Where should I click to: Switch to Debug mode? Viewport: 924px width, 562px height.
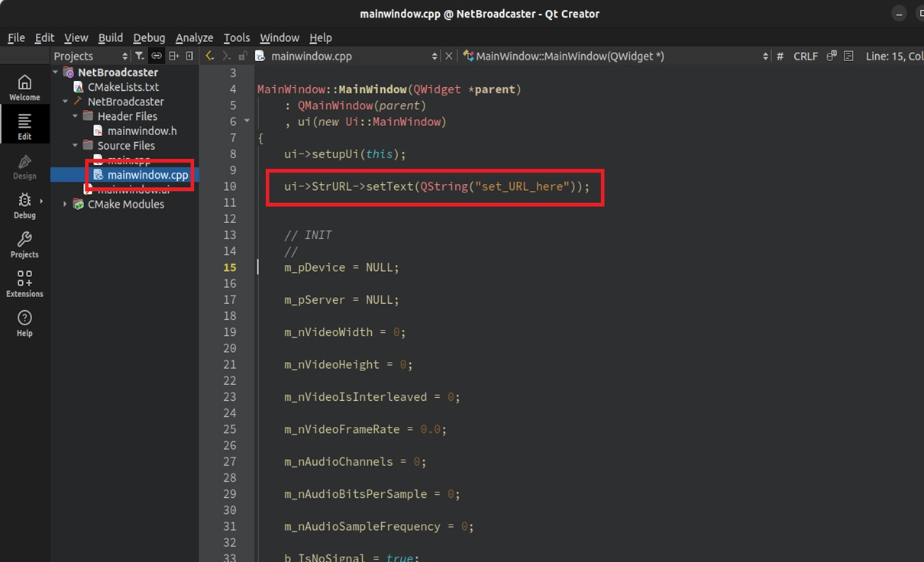pyautogui.click(x=24, y=205)
